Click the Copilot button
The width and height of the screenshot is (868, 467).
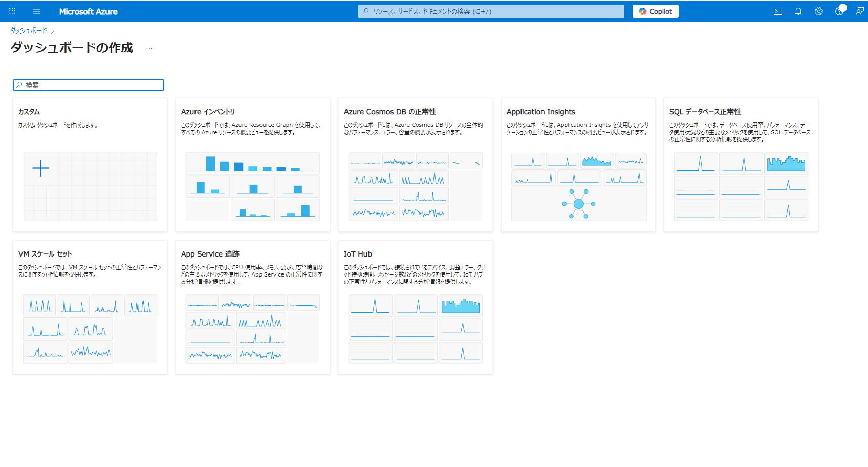click(656, 11)
